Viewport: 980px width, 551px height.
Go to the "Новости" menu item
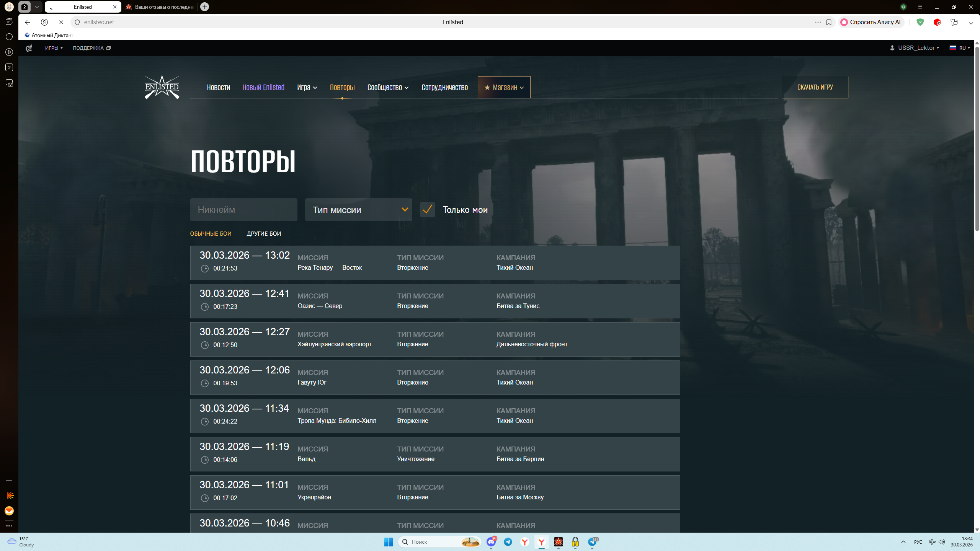pyautogui.click(x=218, y=87)
